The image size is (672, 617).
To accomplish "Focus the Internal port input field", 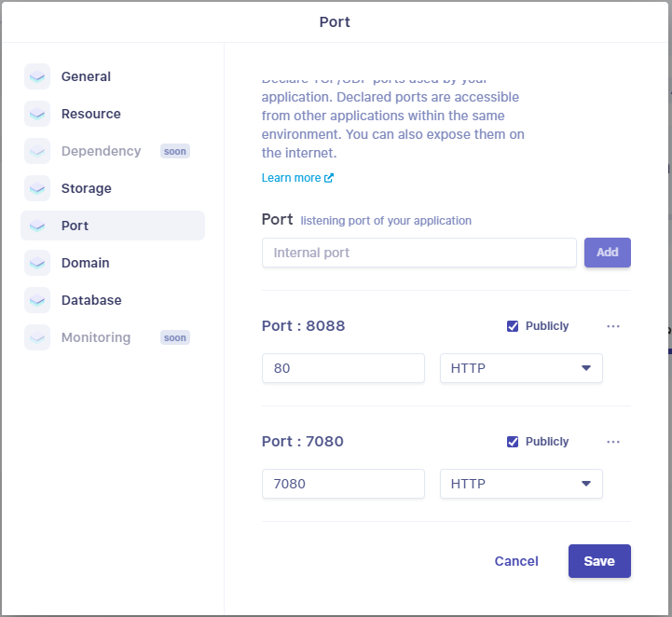I will pos(418,253).
